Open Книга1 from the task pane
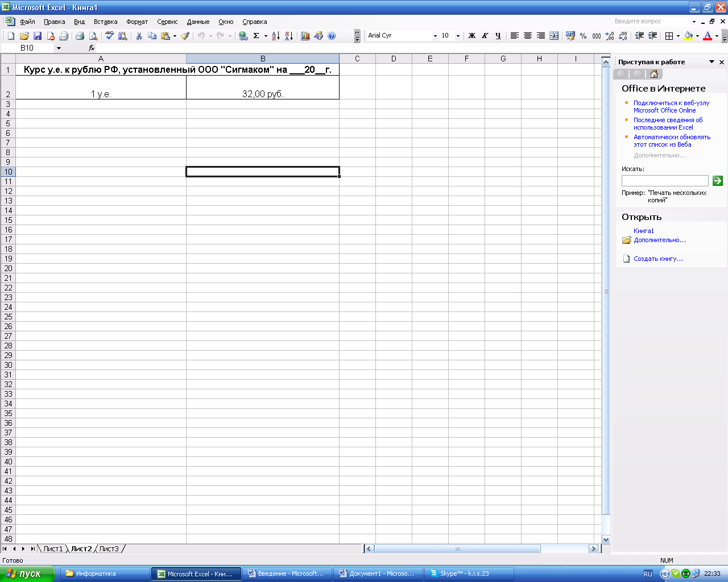Screen dimensions: 728x582 tap(644, 231)
